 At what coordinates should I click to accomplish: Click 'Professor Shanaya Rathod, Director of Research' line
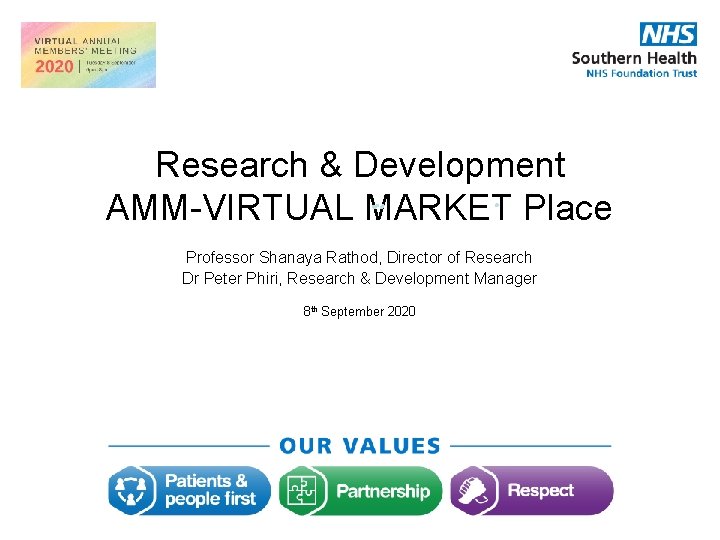(359, 257)
